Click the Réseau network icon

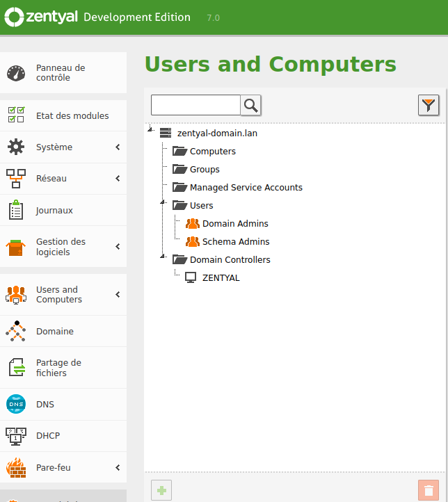click(x=16, y=178)
